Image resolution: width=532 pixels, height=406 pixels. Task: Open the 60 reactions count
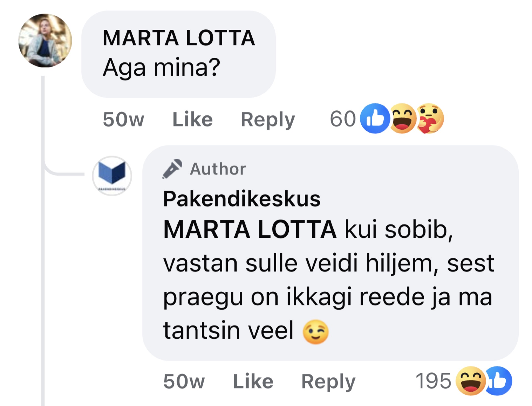[x=343, y=119]
